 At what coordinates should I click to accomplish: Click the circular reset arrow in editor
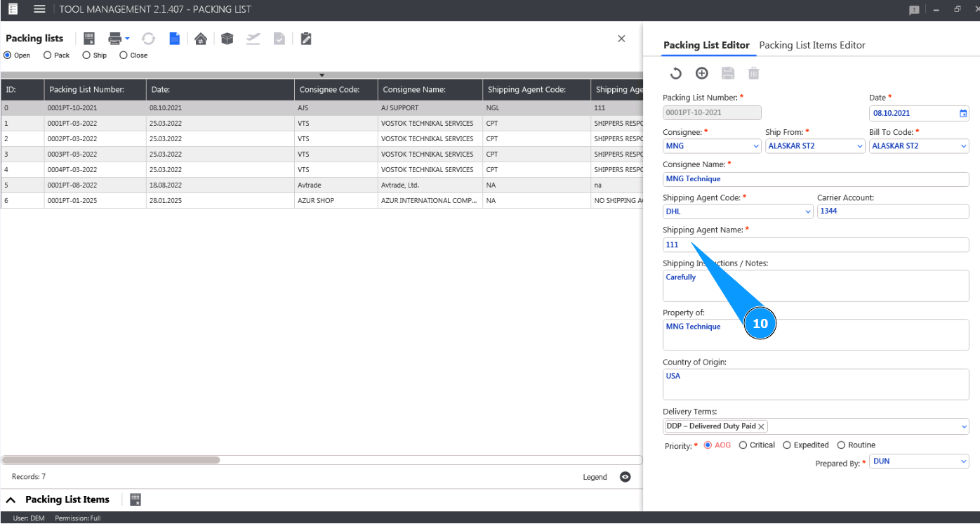[x=675, y=73]
